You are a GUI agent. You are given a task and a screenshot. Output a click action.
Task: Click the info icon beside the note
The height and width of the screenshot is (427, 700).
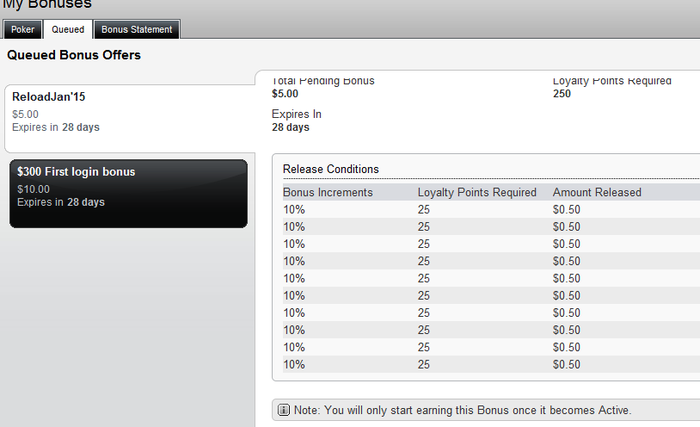tap(283, 410)
